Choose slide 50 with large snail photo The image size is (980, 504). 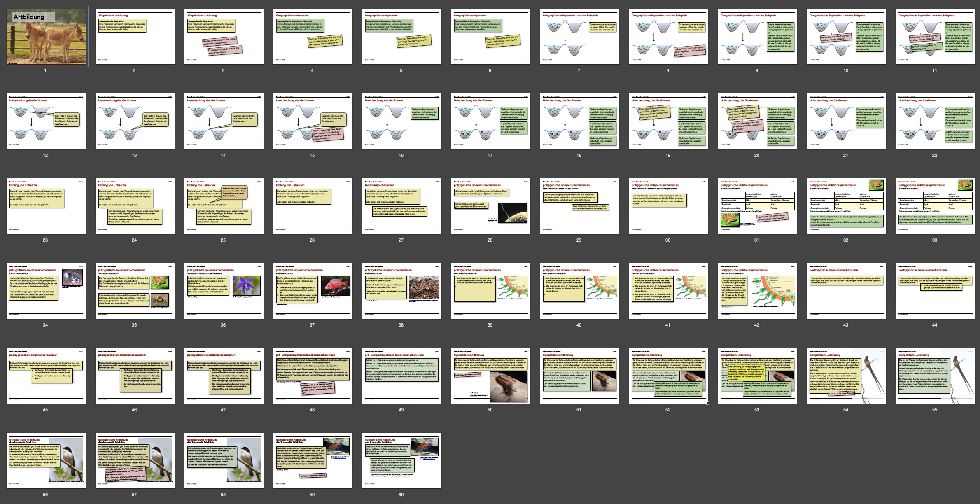pyautogui.click(x=490, y=376)
